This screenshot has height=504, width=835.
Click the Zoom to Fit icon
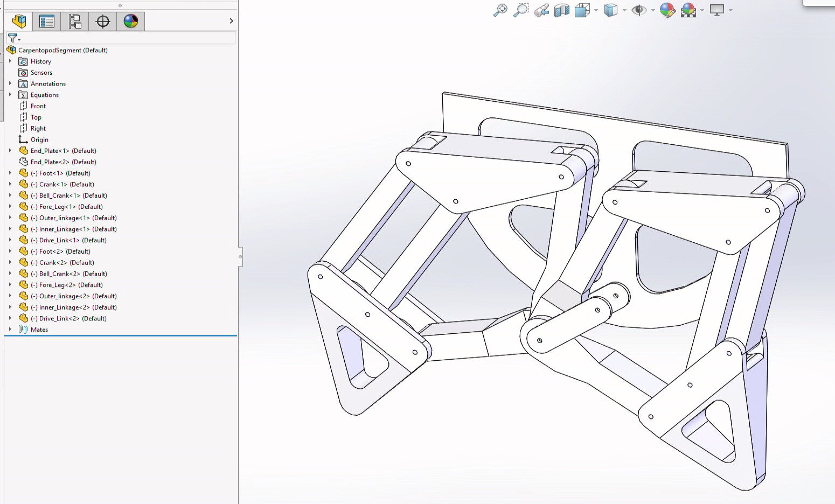tap(500, 10)
